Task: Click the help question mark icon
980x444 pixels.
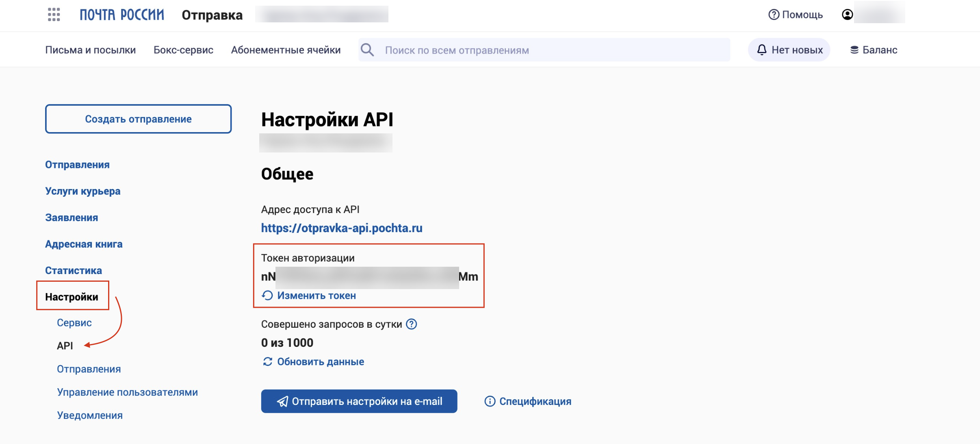Action: 774,15
